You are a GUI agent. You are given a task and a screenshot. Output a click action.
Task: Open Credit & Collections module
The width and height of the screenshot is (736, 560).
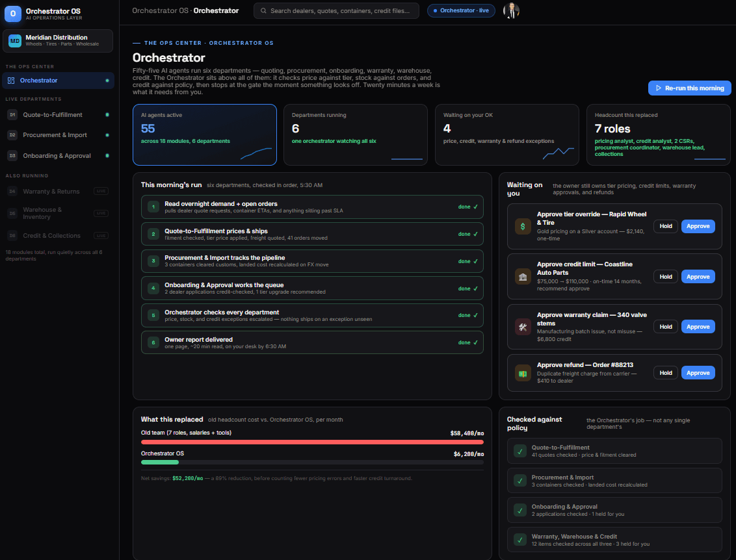[x=59, y=235]
